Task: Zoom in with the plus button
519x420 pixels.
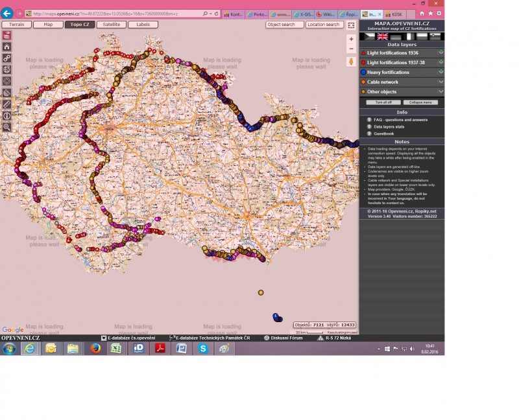Action: pos(351,40)
